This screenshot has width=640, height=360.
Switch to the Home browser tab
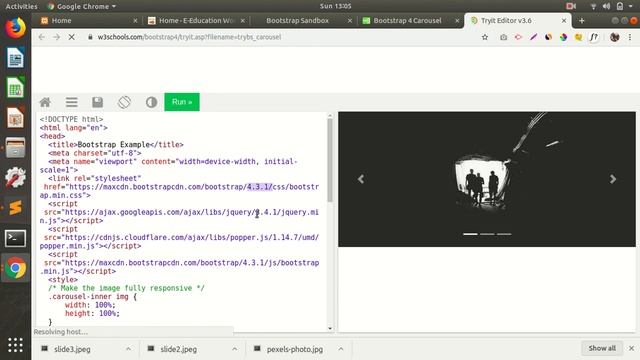(61, 20)
